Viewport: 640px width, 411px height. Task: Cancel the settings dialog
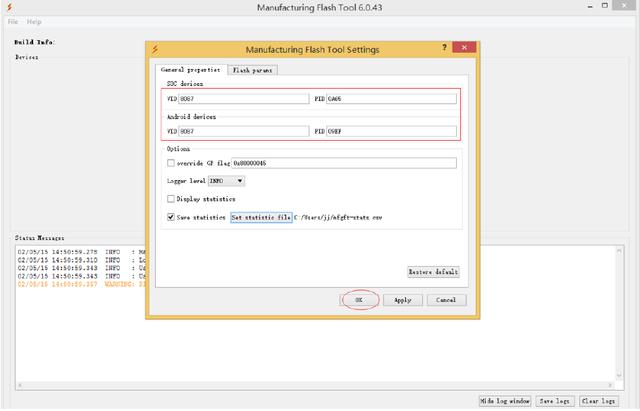446,300
